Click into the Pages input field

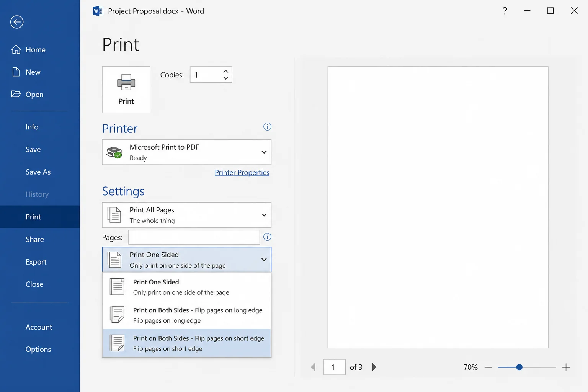click(x=194, y=237)
